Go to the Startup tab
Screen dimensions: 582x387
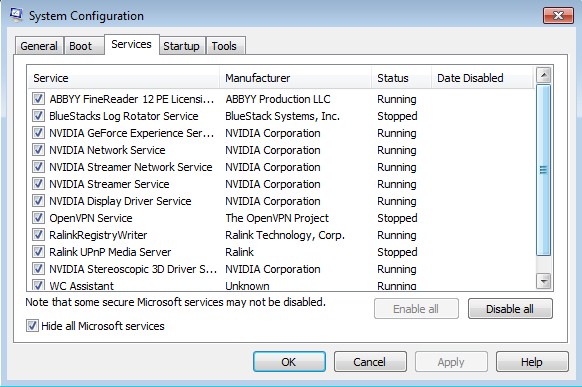pos(182,46)
